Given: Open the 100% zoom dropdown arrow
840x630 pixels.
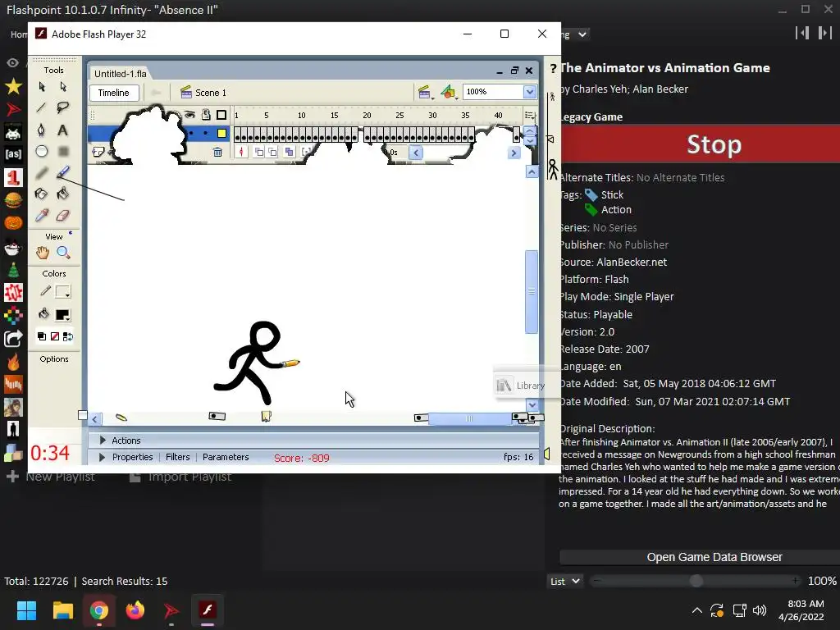Looking at the screenshot, I should [x=529, y=92].
